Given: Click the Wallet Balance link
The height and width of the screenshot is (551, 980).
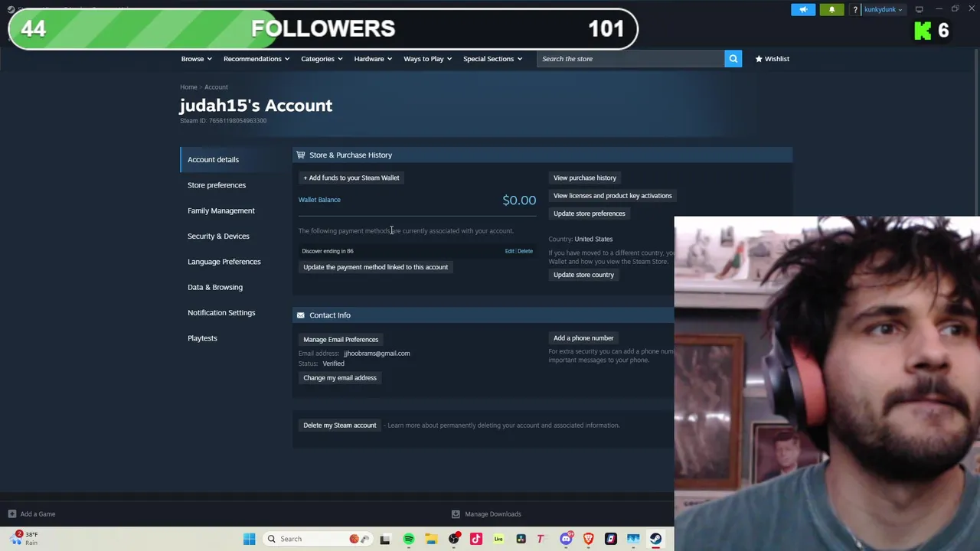Looking at the screenshot, I should [x=319, y=200].
